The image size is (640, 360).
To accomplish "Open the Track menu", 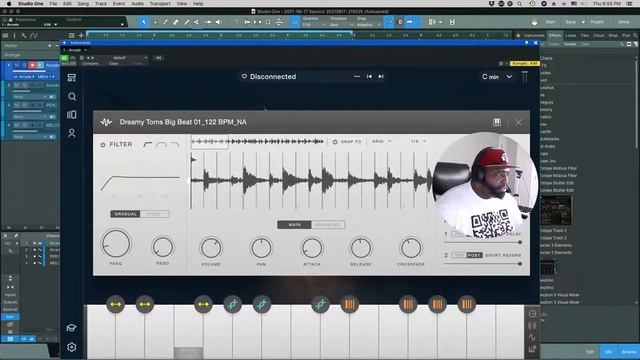I will (x=100, y=4).
